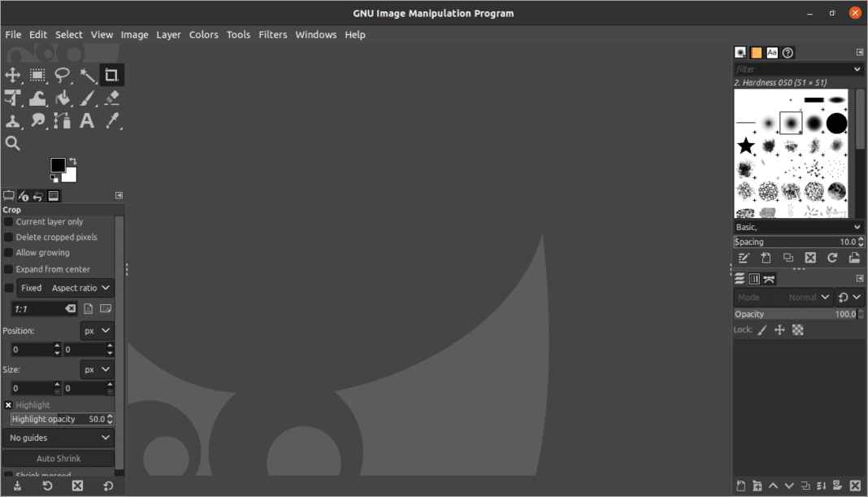Viewport: 868px width, 497px height.
Task: Open the Filters menu
Action: click(272, 34)
